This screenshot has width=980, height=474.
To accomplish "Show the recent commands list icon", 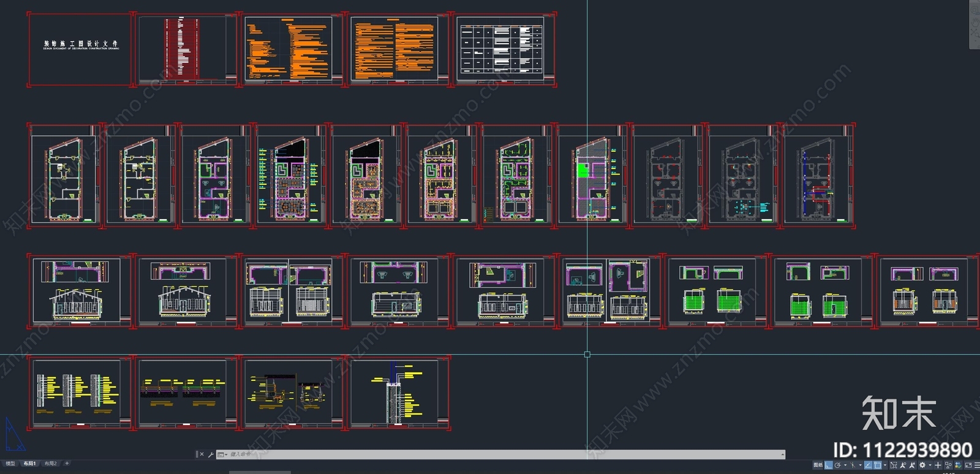I will tap(222, 454).
